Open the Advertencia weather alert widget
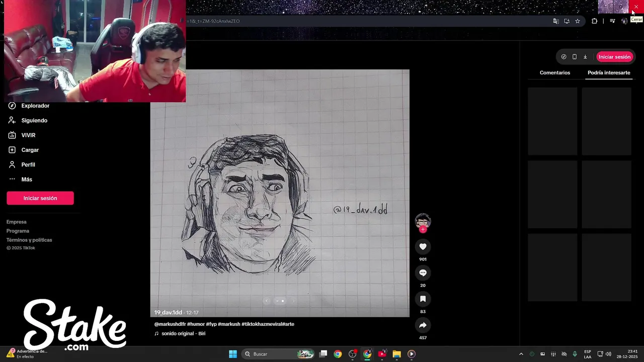This screenshot has height=362, width=644. click(x=28, y=354)
